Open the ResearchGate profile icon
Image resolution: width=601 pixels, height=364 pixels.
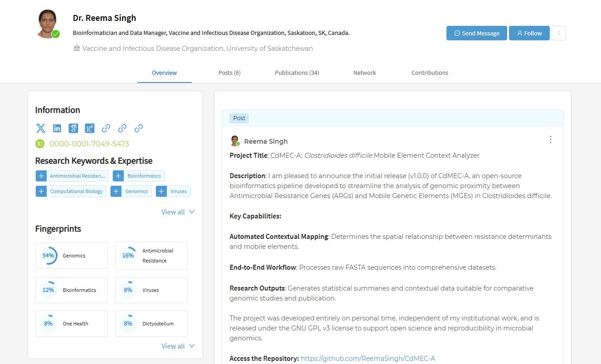click(x=90, y=128)
